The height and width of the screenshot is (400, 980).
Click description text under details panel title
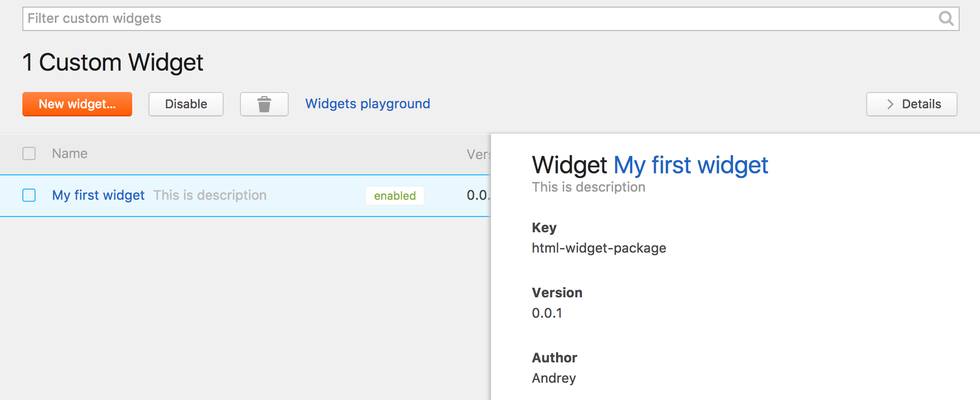pos(589,187)
